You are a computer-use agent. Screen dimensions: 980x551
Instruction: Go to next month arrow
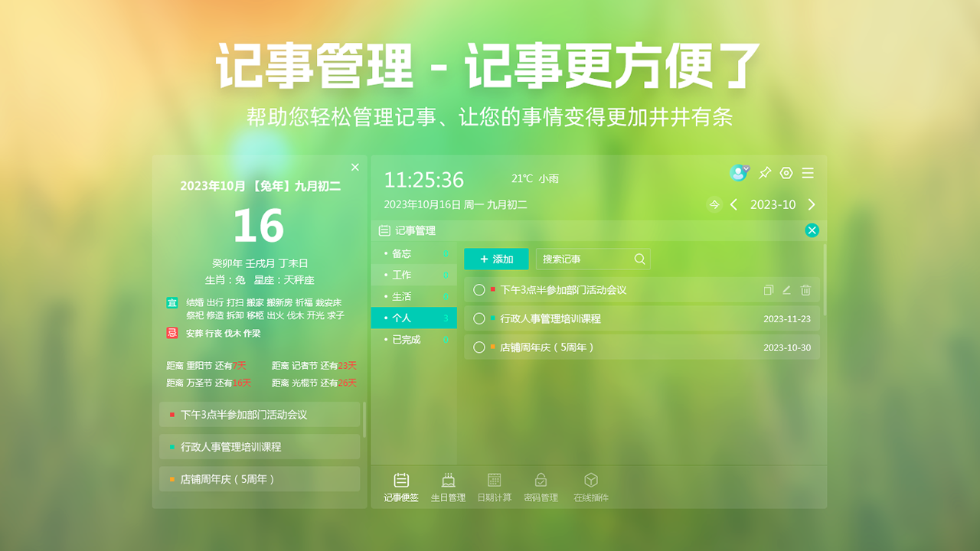click(x=812, y=204)
